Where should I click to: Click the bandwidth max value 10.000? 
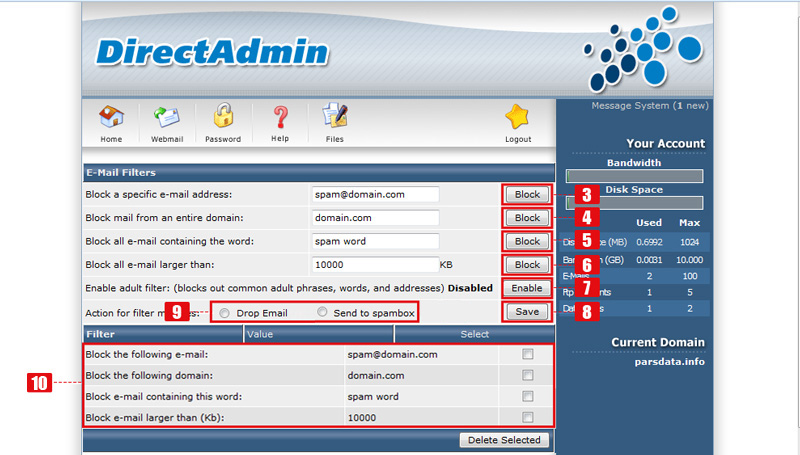pyautogui.click(x=689, y=260)
